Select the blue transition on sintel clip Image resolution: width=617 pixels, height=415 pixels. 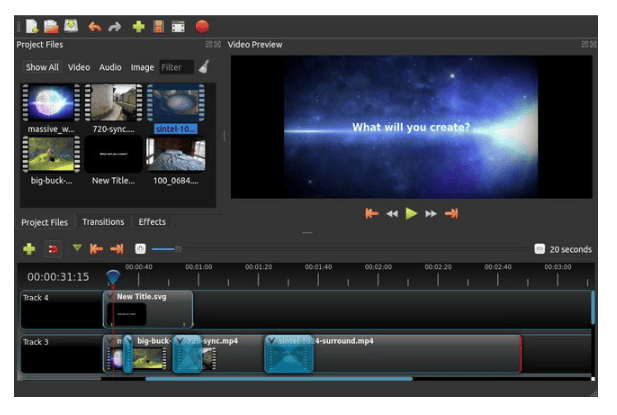[x=289, y=354]
